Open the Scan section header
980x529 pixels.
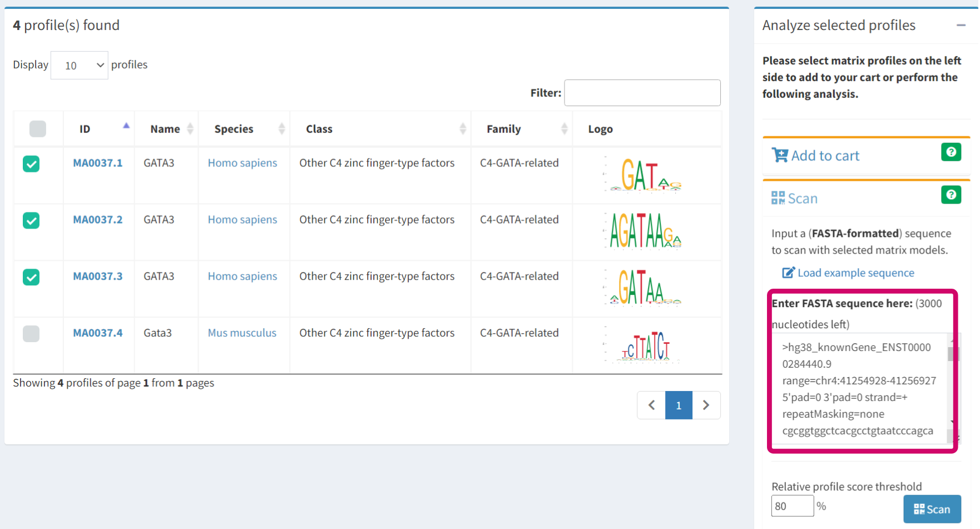click(x=803, y=199)
